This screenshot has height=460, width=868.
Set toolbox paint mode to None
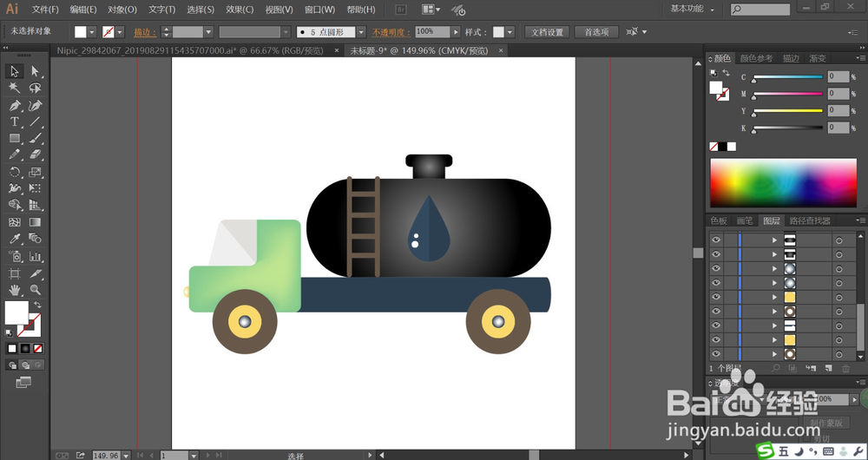tap(38, 349)
